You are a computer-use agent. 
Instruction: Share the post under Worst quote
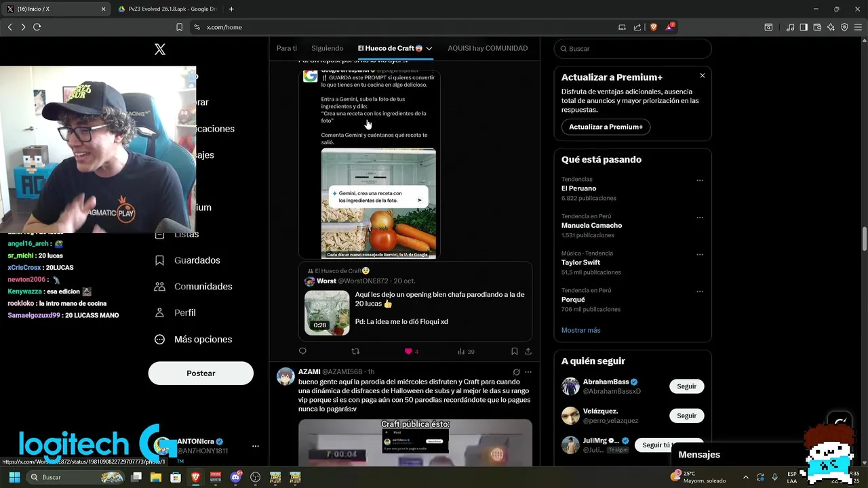pyautogui.click(x=528, y=351)
